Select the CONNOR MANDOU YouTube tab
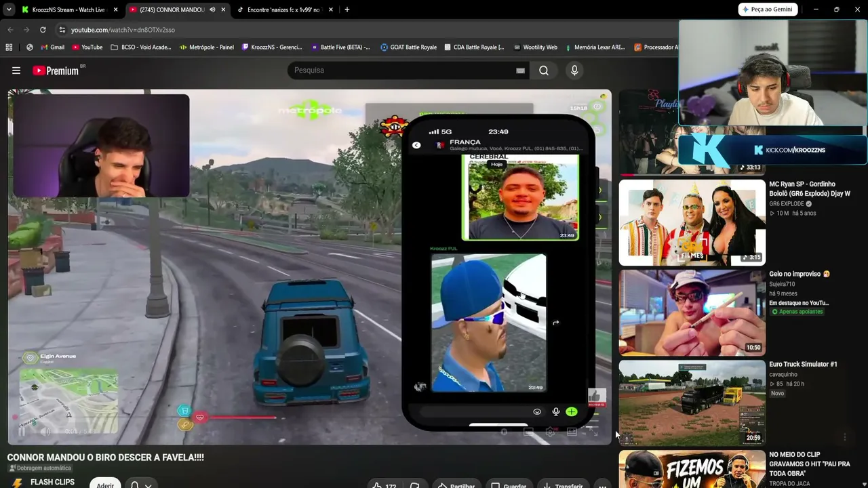 click(177, 9)
